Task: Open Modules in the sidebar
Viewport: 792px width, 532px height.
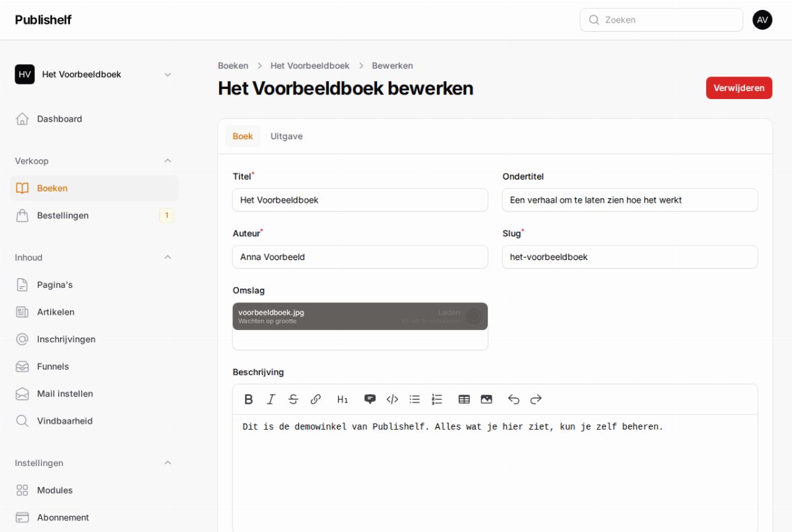Action: [94, 490]
